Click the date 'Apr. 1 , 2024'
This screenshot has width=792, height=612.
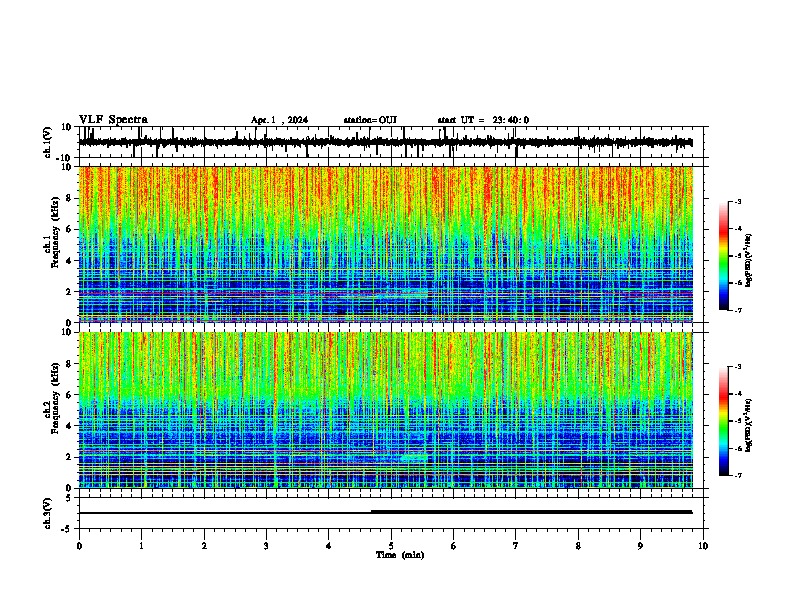[x=279, y=120]
